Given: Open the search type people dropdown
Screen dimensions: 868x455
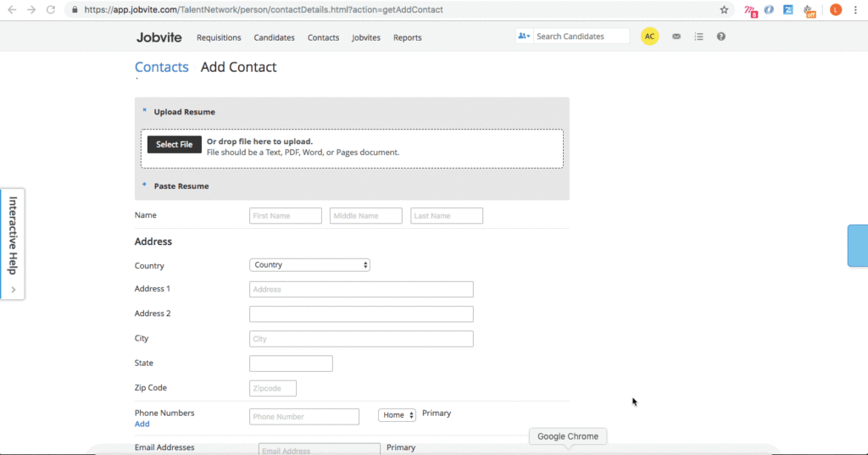Looking at the screenshot, I should [x=524, y=36].
